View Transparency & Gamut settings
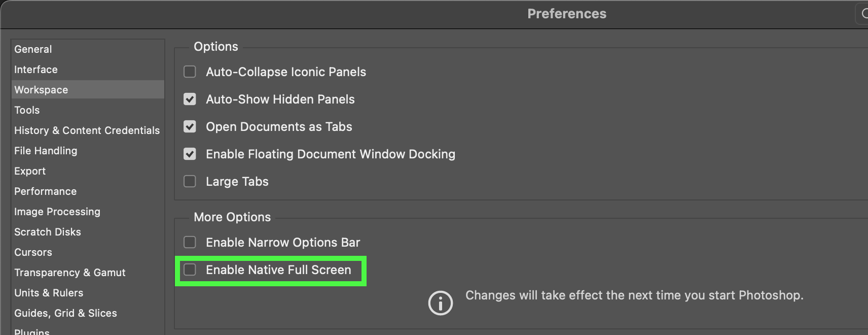 tap(69, 273)
